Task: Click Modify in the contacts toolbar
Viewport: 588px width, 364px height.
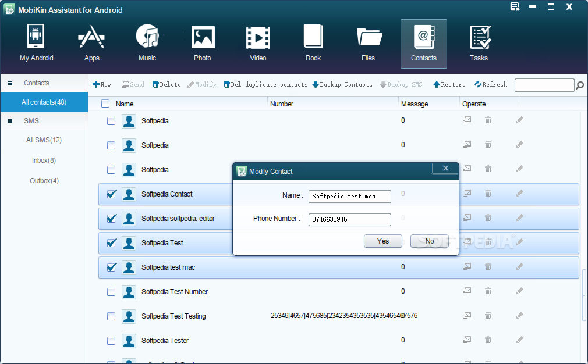Action: (202, 85)
